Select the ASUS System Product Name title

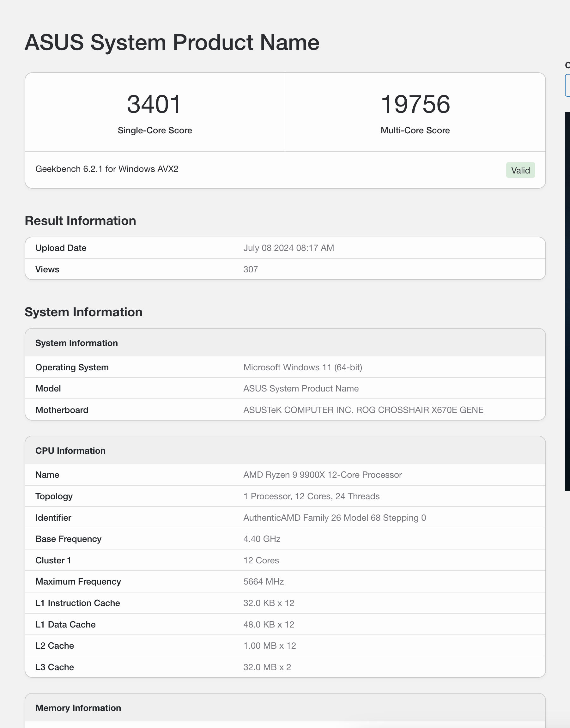(x=172, y=42)
